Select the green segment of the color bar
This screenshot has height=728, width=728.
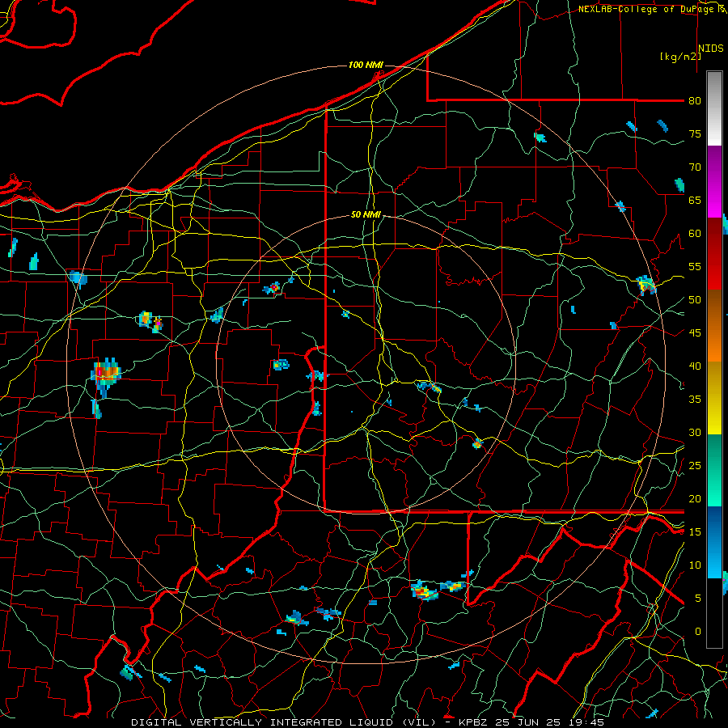(x=714, y=470)
